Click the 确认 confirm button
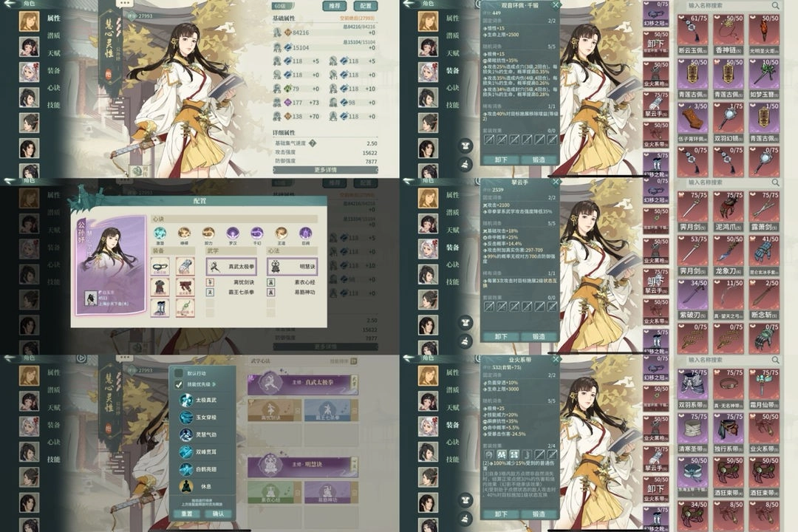 pos(218,514)
